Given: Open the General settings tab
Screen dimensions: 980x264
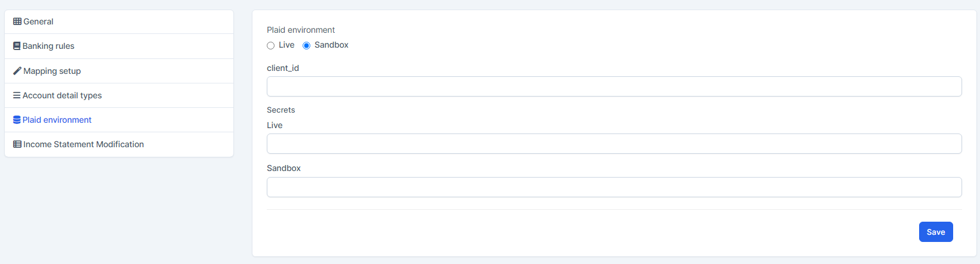Looking at the screenshot, I should click(39, 21).
